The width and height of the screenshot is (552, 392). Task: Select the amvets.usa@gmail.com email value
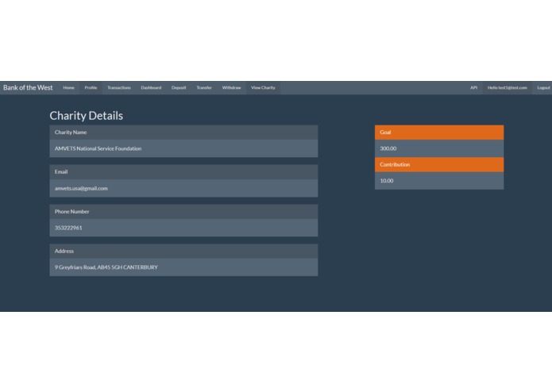click(81, 188)
